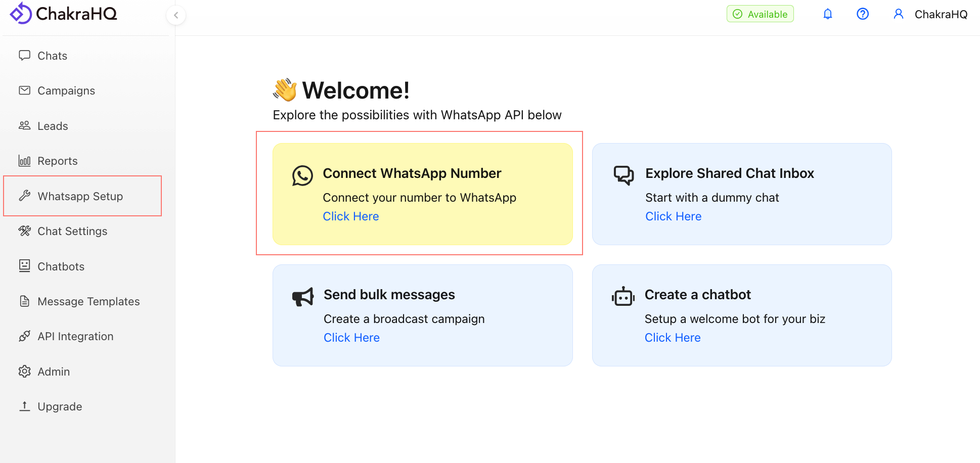Select Whatsapp Setup in the sidebar

(80, 196)
